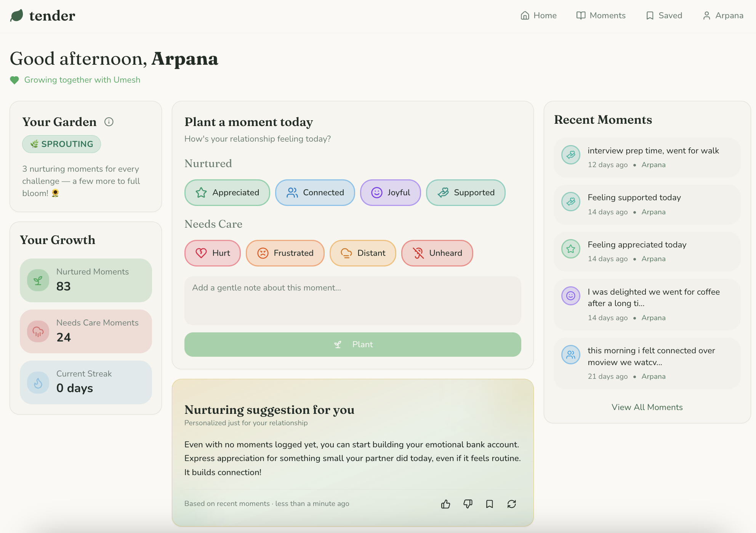Open Saved via the bookmark icon
Screen dimensions: 756x533
650,15
